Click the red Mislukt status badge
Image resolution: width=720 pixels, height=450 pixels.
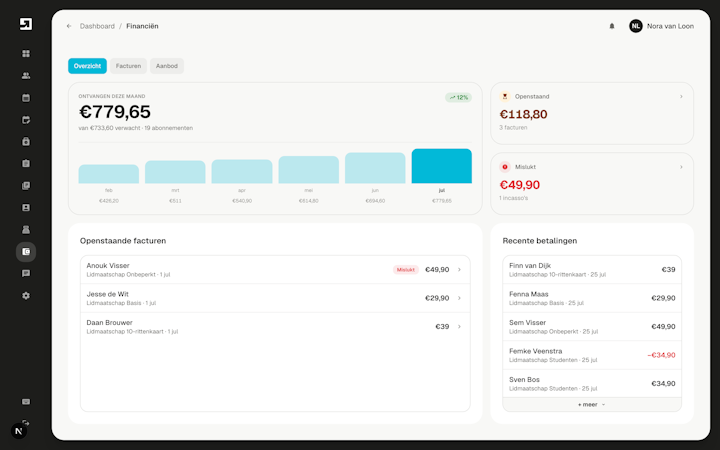point(405,270)
